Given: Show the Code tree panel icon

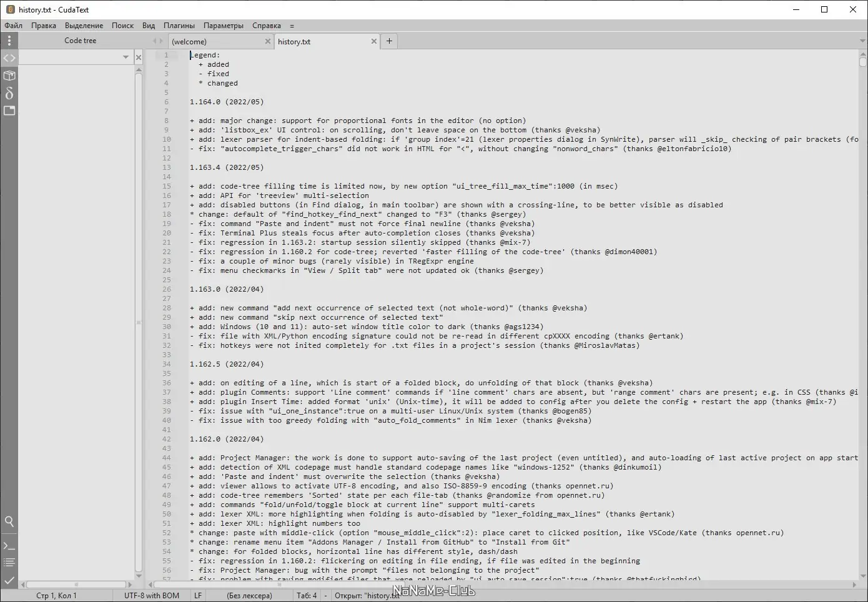Looking at the screenshot, I should tap(9, 58).
